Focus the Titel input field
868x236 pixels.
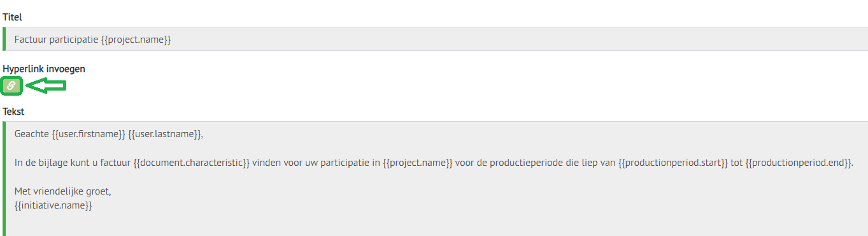pos(435,40)
